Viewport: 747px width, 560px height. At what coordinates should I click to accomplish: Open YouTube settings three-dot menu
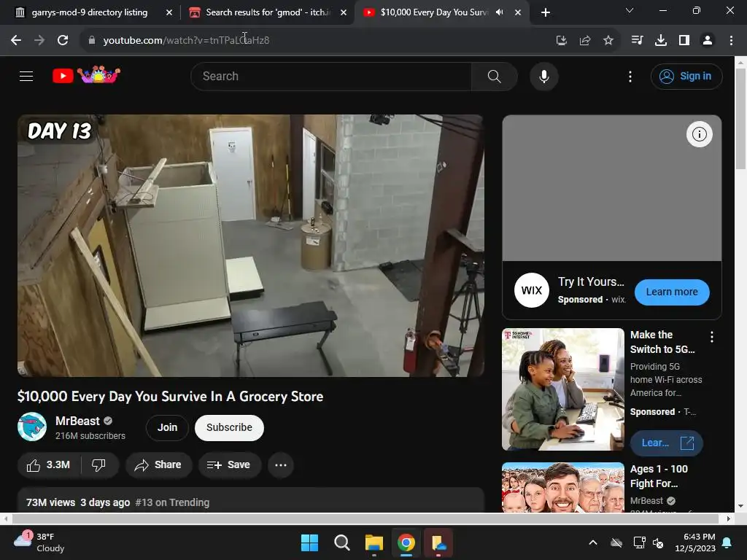pos(630,76)
